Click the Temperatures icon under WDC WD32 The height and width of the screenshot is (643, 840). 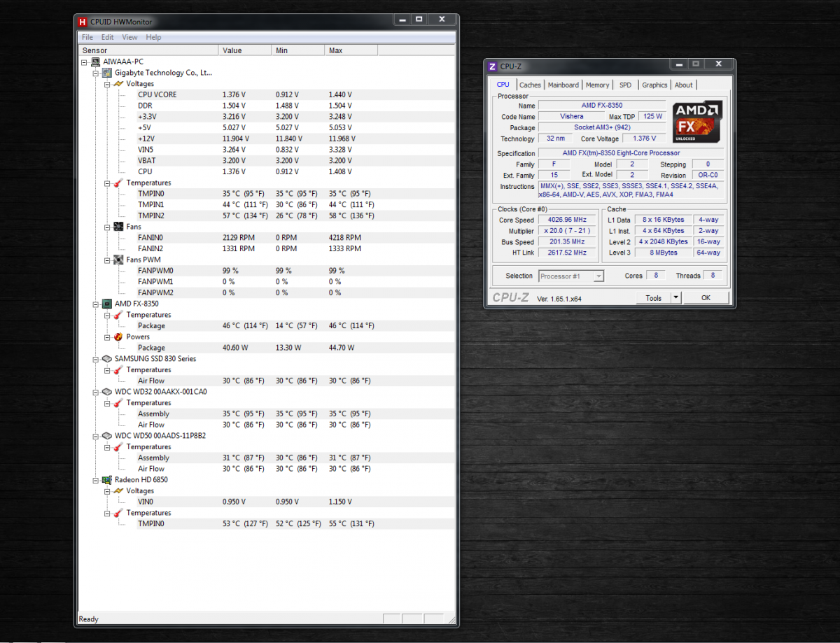pyautogui.click(x=118, y=403)
